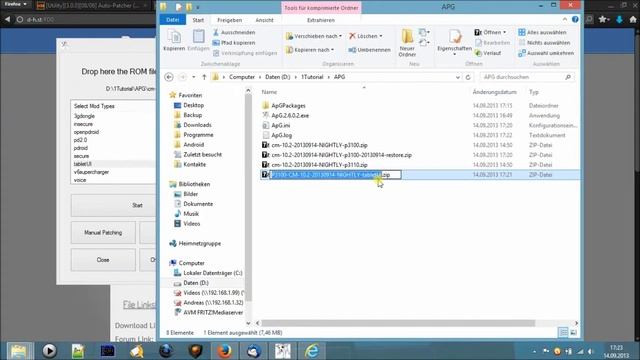Click the Einfügen clipboard icon

(198, 40)
